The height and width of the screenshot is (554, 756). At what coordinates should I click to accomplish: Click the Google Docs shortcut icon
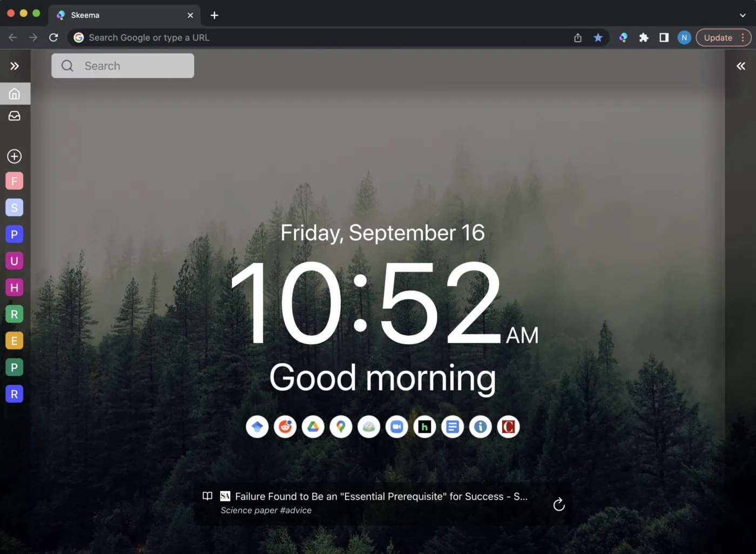[x=453, y=427]
